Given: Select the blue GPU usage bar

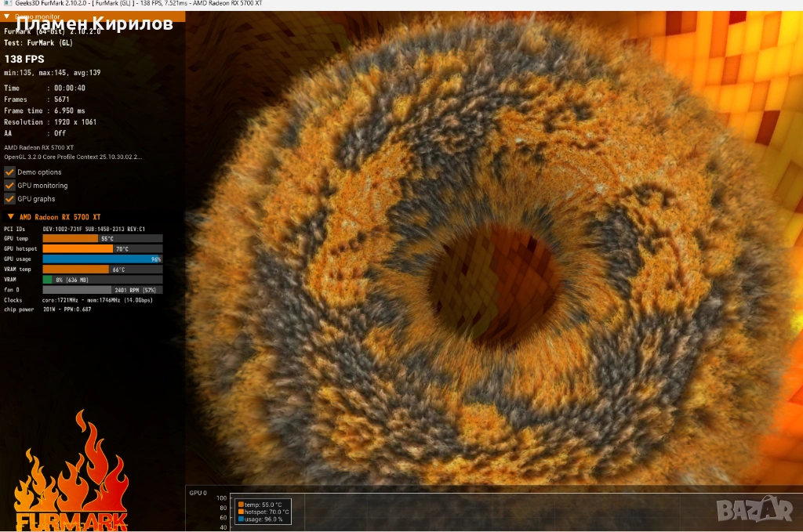Looking at the screenshot, I should click(102, 259).
